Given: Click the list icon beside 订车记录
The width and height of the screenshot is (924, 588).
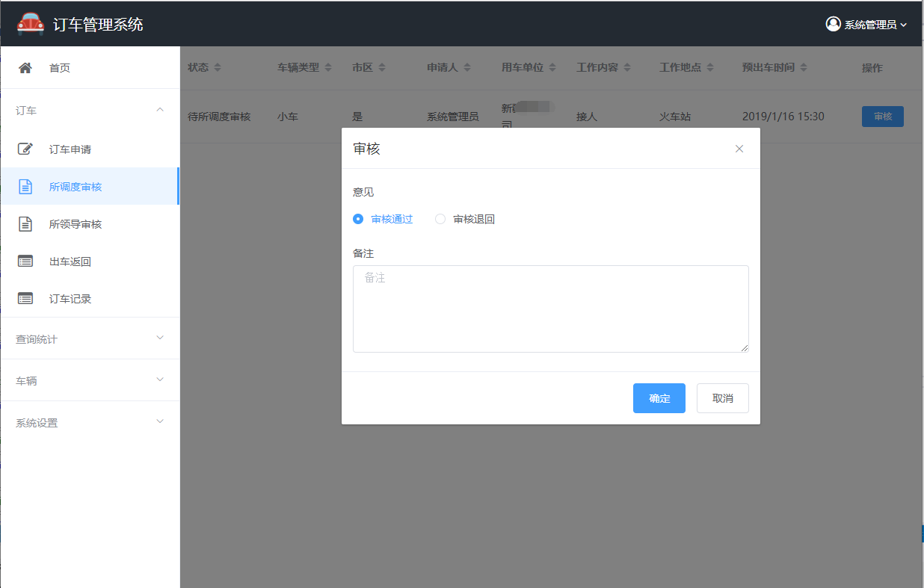Looking at the screenshot, I should pyautogui.click(x=25, y=299).
